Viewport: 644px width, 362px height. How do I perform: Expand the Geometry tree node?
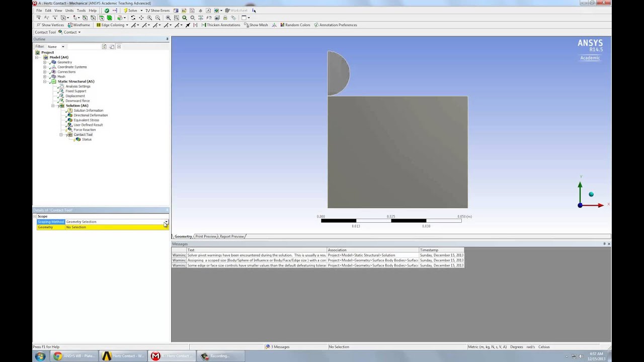click(45, 62)
